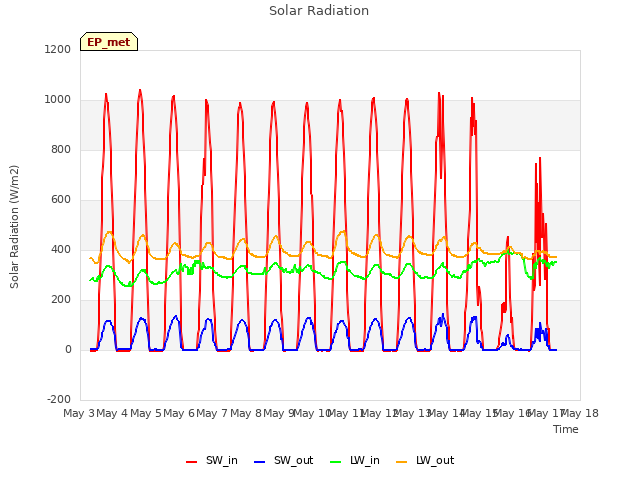The height and width of the screenshot is (480, 640).
Task: Click the Time axis label
Action: [566, 429]
